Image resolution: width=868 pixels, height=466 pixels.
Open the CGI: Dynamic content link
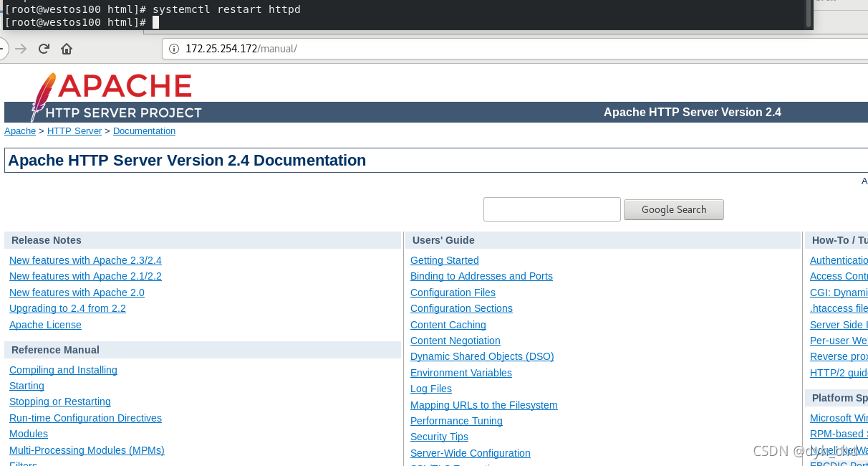click(839, 293)
